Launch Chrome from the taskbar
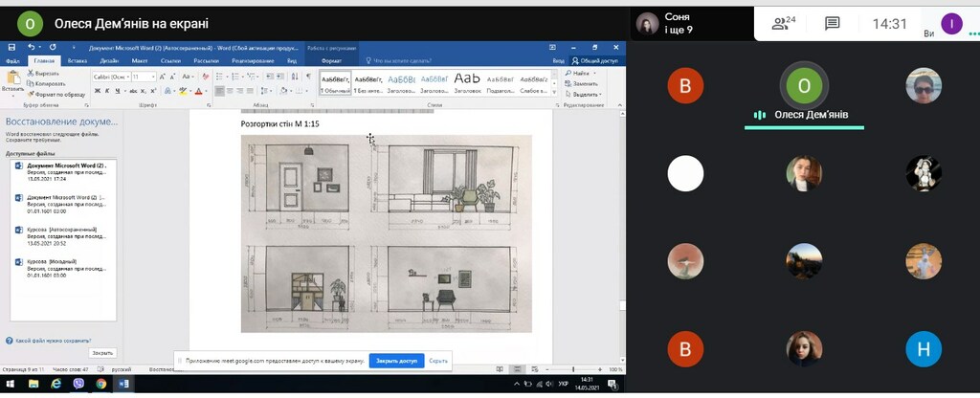 (101, 384)
